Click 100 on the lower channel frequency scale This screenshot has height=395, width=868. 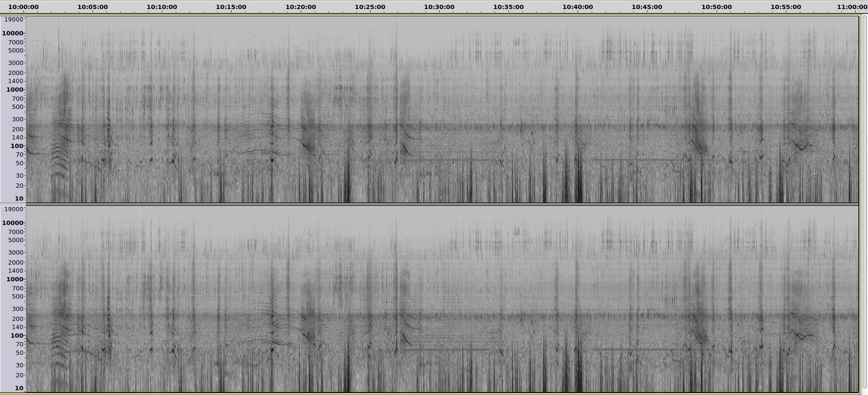(17, 336)
